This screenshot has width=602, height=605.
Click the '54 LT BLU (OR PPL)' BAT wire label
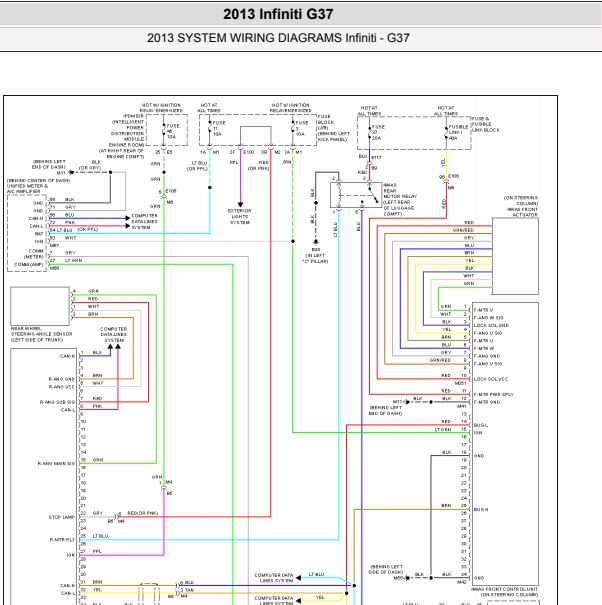coord(74,230)
